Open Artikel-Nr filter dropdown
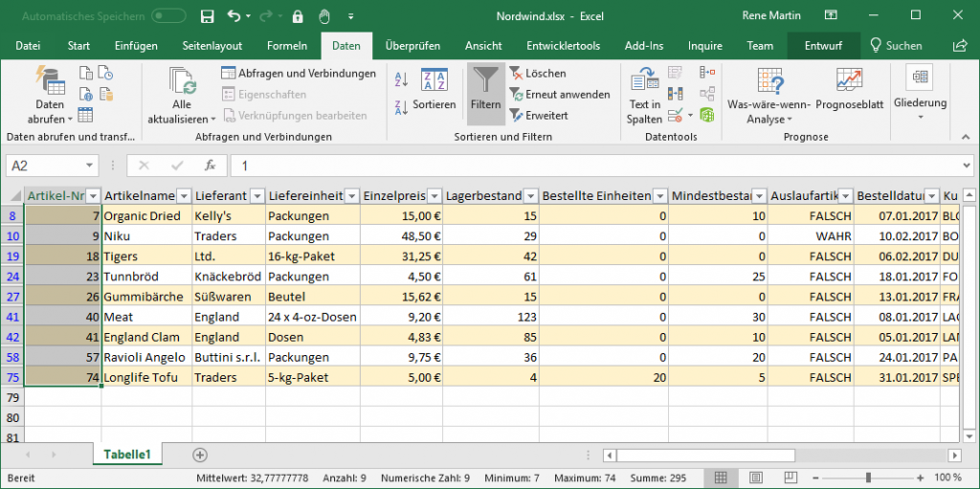Image resolution: width=980 pixels, height=489 pixels. click(93, 196)
